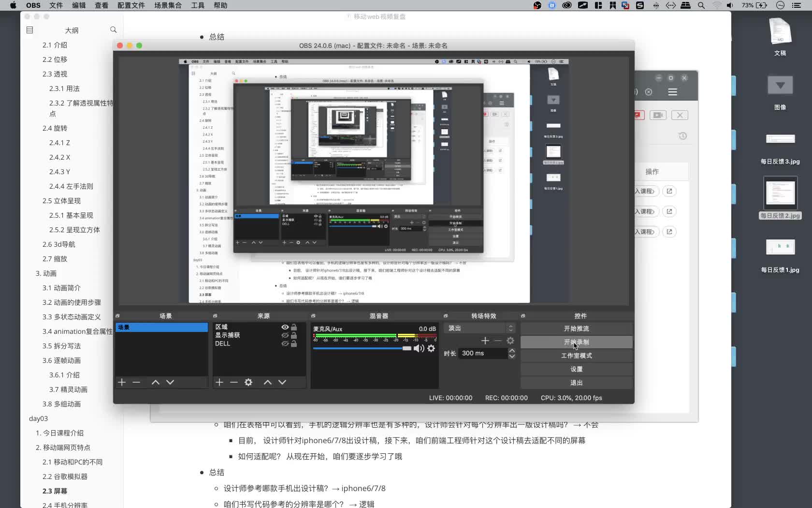Image resolution: width=812 pixels, height=508 pixels.
Task: Click the search icon in the outline sidebar
Action: (114, 30)
